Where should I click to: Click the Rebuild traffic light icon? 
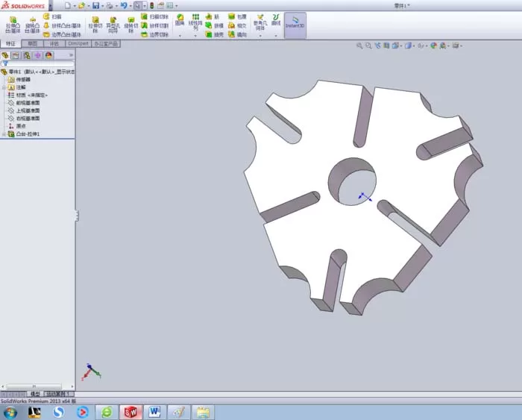152,6
